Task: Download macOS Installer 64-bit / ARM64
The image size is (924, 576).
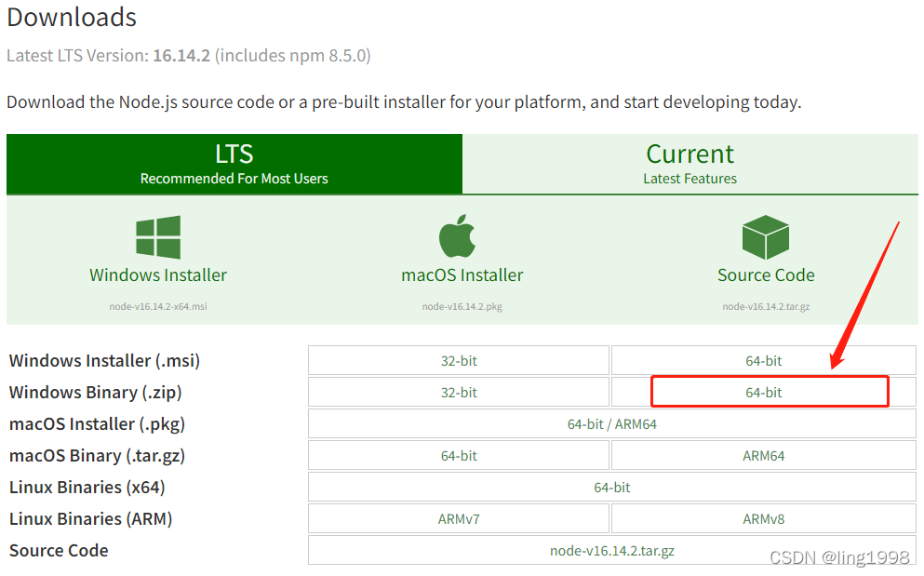Action: click(x=611, y=424)
